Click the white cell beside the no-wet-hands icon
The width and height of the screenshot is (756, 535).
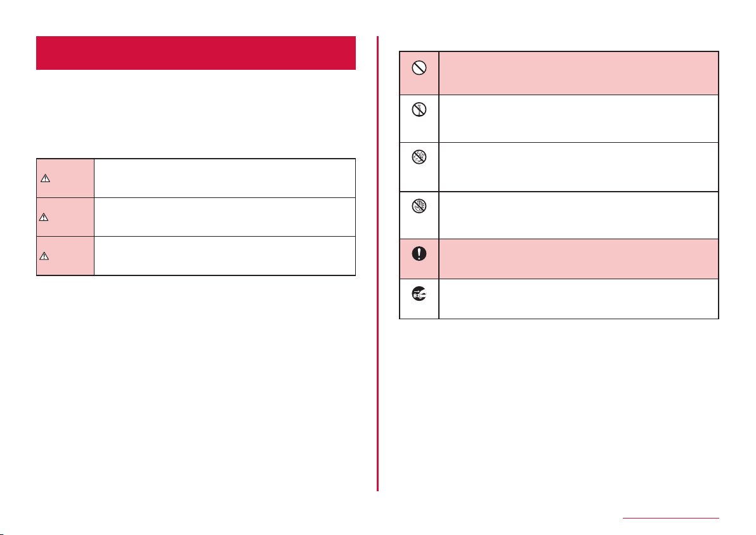tap(578, 215)
